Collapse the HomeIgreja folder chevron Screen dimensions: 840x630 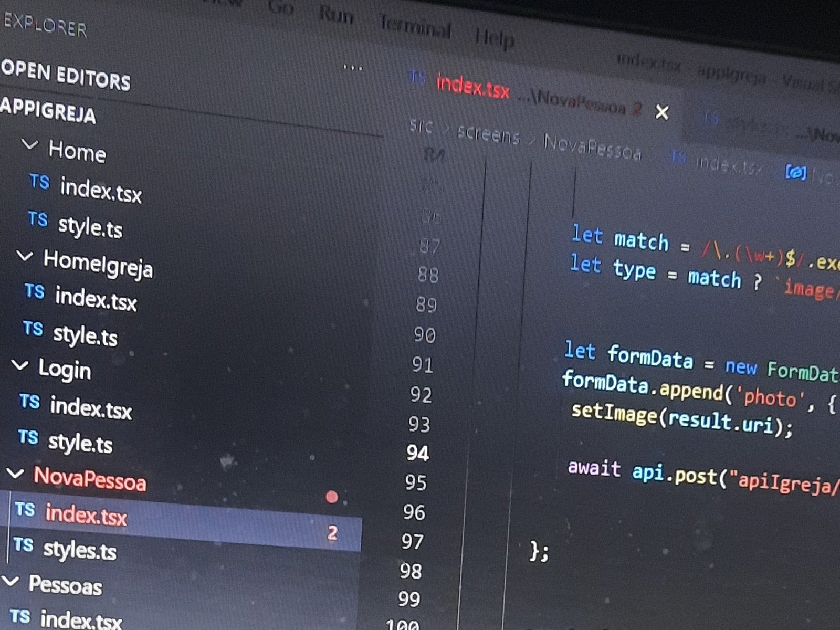25,256
